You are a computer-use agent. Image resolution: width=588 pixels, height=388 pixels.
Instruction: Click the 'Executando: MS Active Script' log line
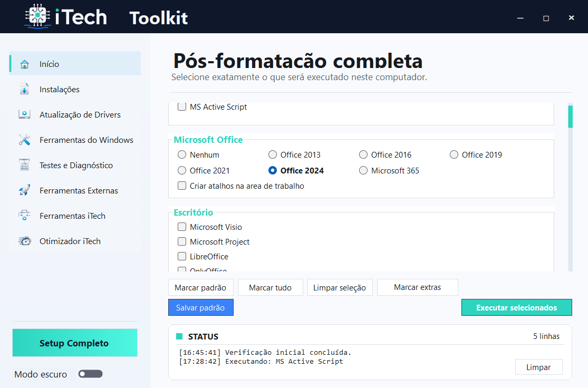261,362
